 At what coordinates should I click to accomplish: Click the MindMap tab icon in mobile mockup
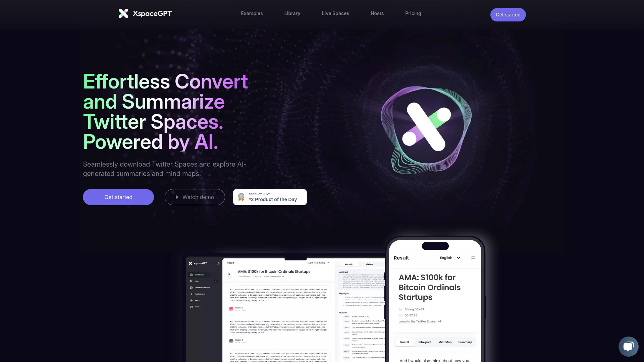[x=445, y=342]
